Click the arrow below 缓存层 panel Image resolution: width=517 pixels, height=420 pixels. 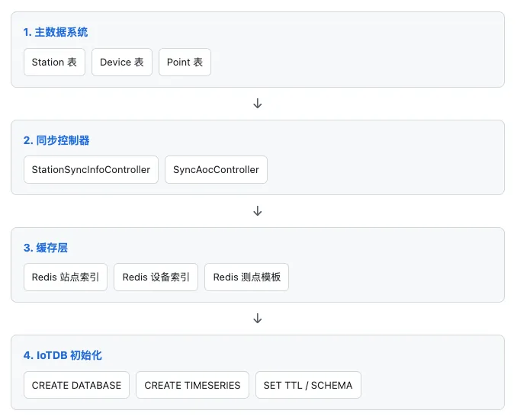[258, 319]
